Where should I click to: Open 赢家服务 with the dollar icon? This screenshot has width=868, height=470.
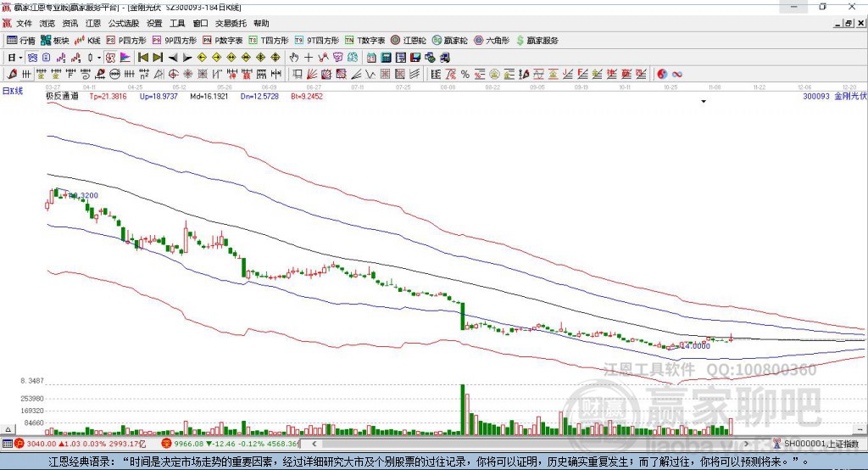pyautogui.click(x=537, y=41)
